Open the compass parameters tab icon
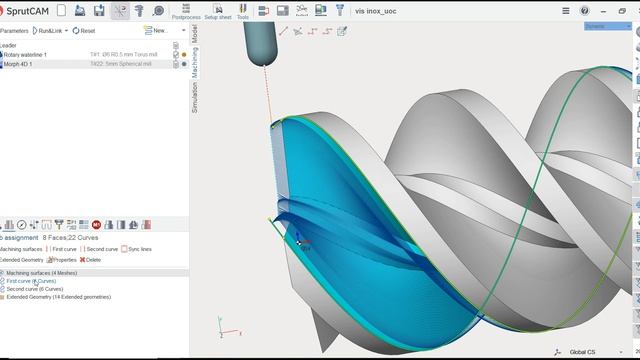640x360 pixels. (x=22, y=224)
